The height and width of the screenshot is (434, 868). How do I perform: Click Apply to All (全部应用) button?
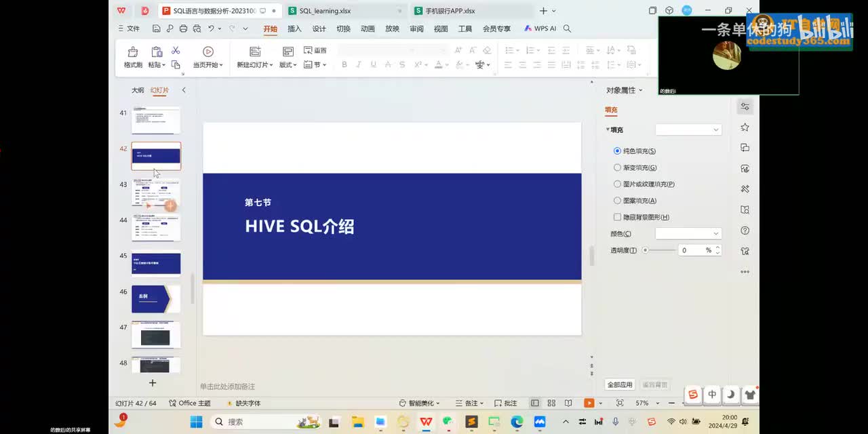620,384
